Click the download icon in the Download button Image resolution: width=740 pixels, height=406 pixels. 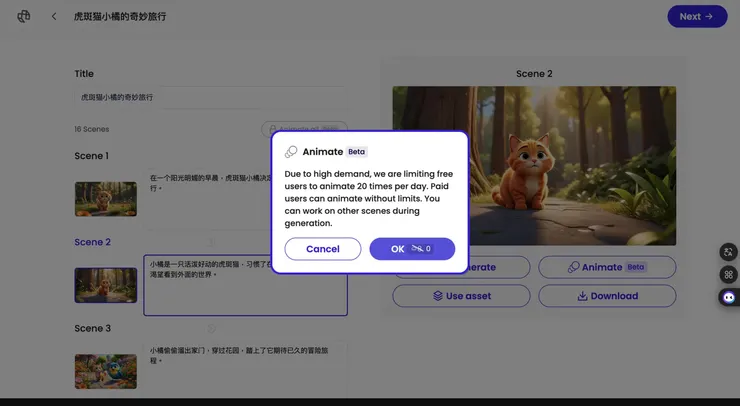pyautogui.click(x=582, y=296)
